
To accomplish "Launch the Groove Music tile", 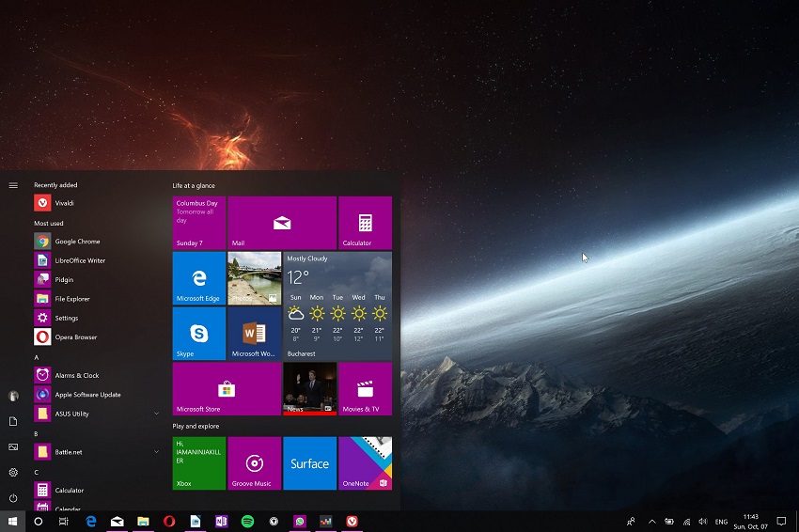I will tap(254, 462).
